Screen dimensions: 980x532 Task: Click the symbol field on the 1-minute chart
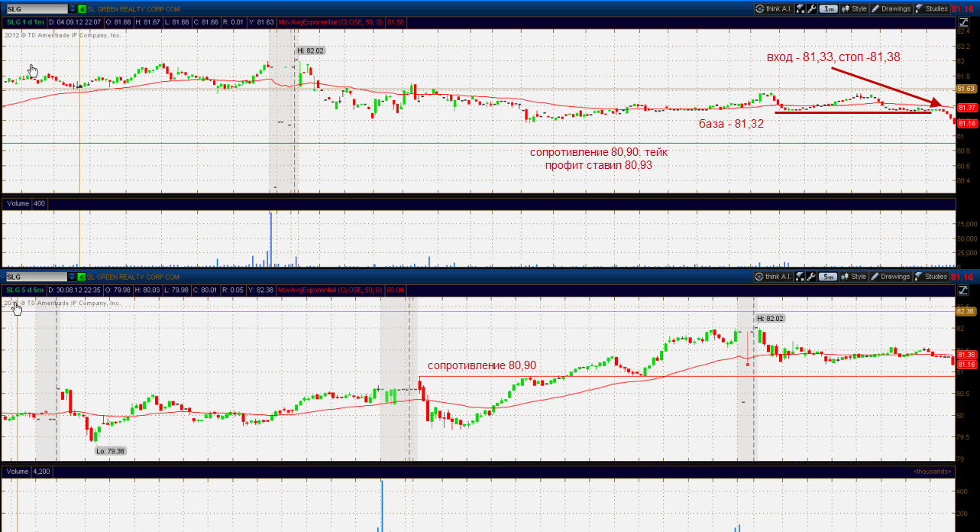36,8
